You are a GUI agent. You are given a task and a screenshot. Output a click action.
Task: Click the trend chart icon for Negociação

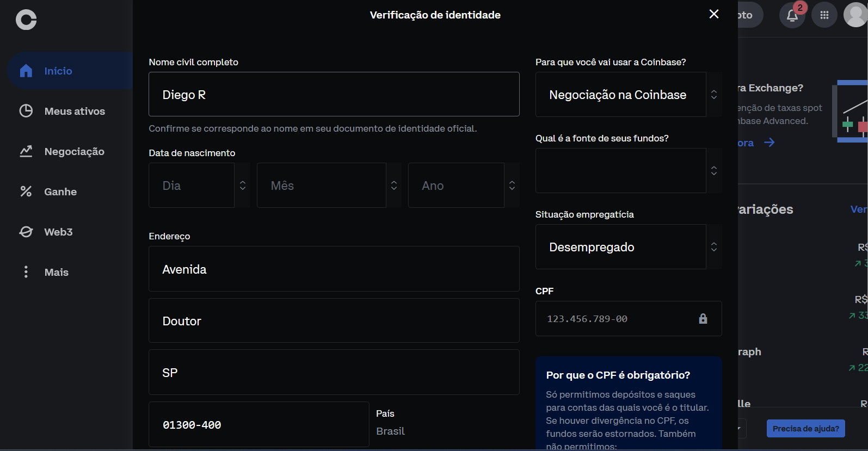(26, 151)
